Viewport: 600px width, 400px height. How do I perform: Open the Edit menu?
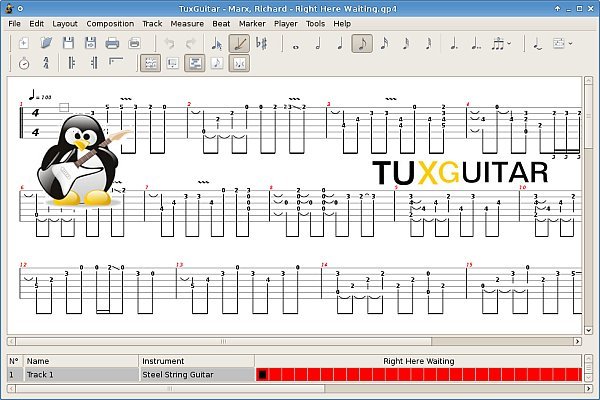point(37,24)
